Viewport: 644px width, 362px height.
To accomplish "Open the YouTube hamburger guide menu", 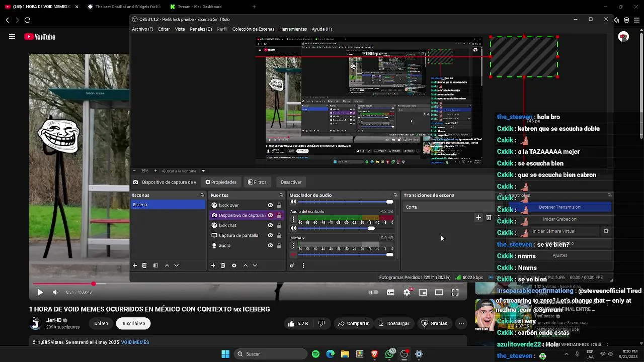I will (12, 37).
